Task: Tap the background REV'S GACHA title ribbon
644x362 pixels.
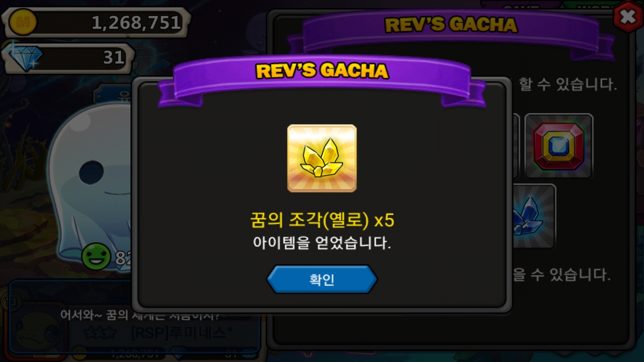Action: [451, 25]
